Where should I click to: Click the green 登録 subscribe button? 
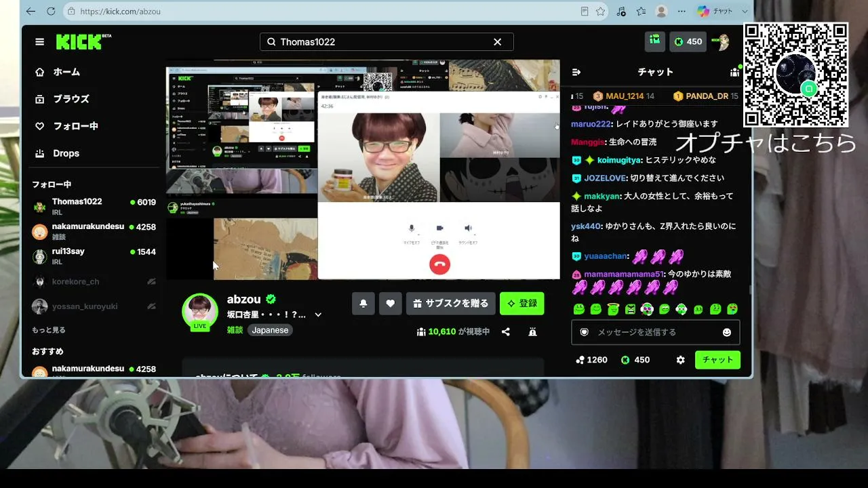[522, 304]
